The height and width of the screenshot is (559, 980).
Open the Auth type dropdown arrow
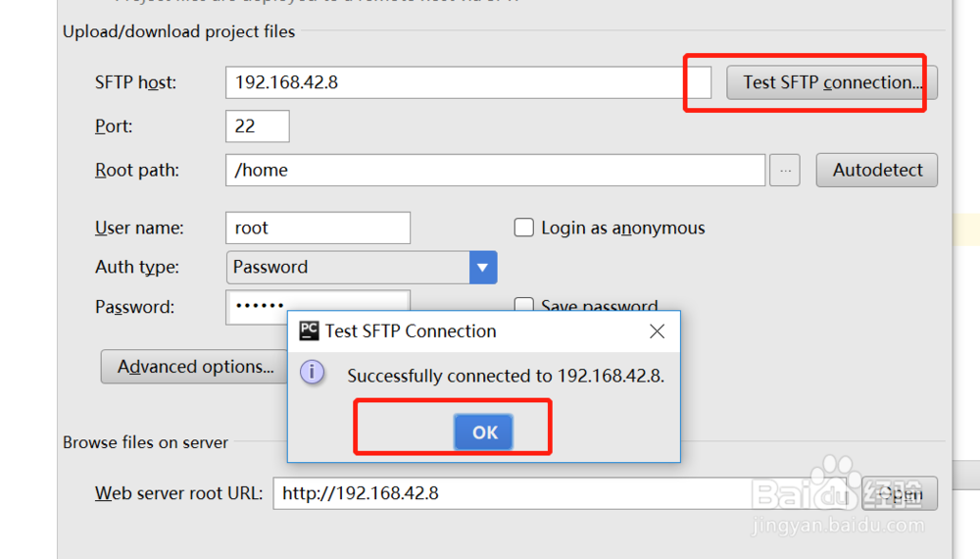(x=482, y=267)
